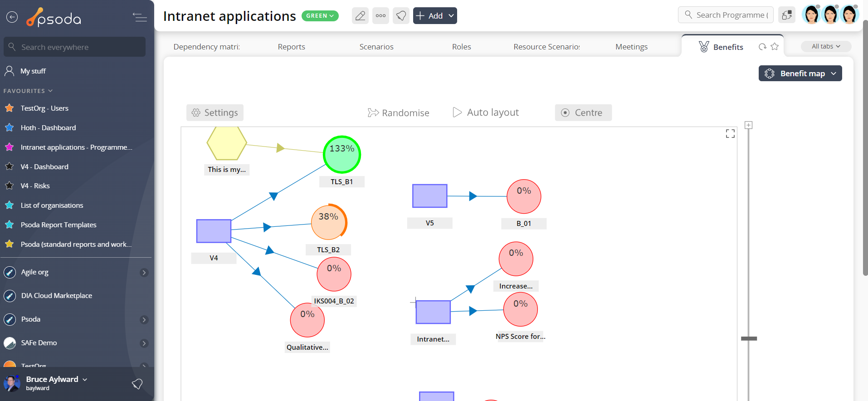Open DIA Cloud Marketplace
This screenshot has width=868, height=401.
56,295
